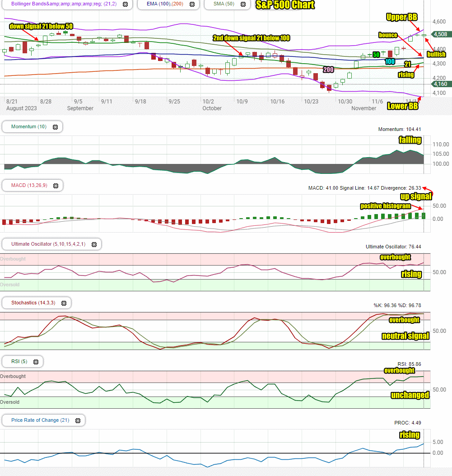Click the 10/9 date axis label

pyautogui.click(x=242, y=102)
